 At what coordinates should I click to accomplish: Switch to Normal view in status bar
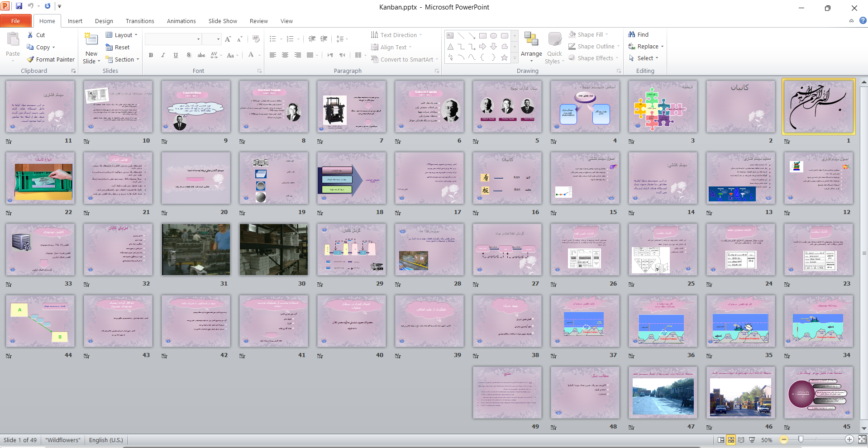tap(721, 440)
